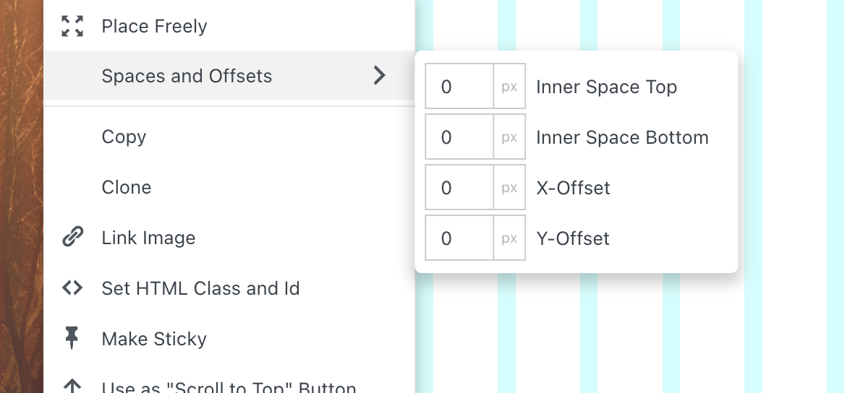The height and width of the screenshot is (393, 868).
Task: Focus the X-Offset input field
Action: pyautogui.click(x=459, y=188)
